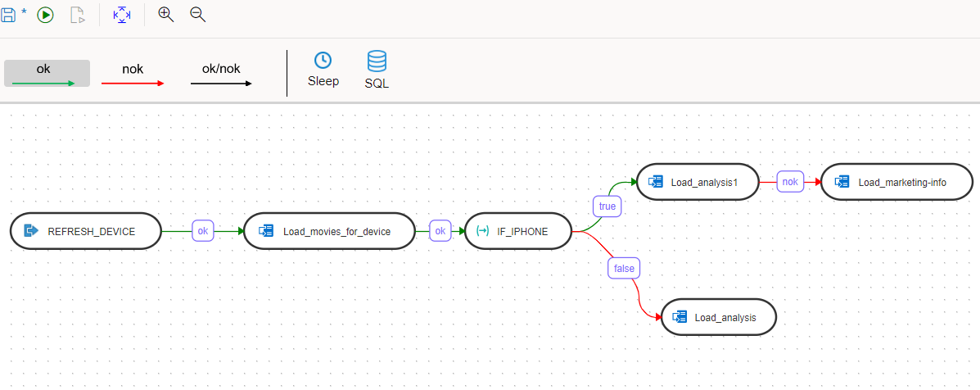The height and width of the screenshot is (390, 980).
Task: Click REFRESH_DEVICE node's export icon
Action: tap(30, 231)
